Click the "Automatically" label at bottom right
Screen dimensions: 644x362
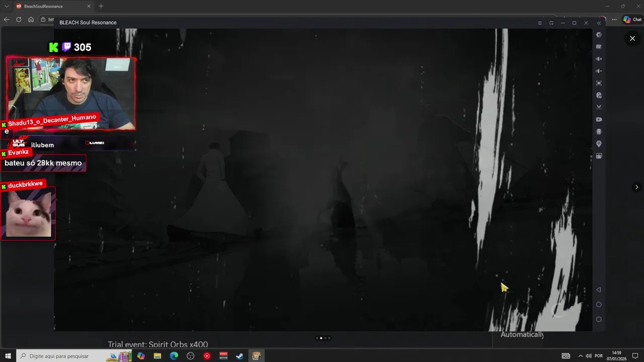coord(522,335)
